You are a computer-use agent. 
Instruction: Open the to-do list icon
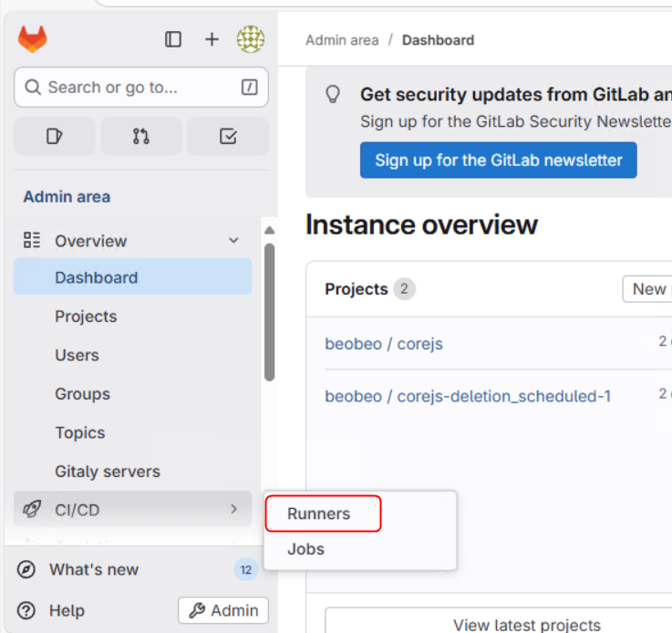(x=228, y=136)
